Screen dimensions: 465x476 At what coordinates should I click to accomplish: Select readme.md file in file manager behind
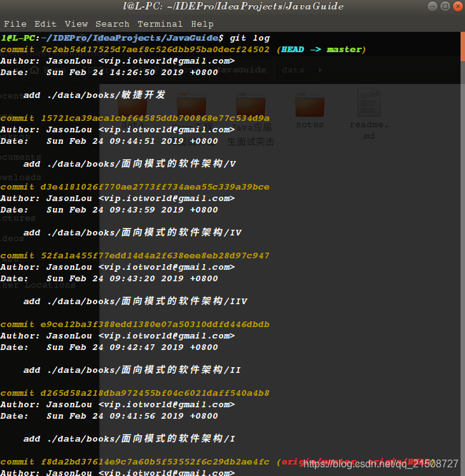tap(369, 114)
